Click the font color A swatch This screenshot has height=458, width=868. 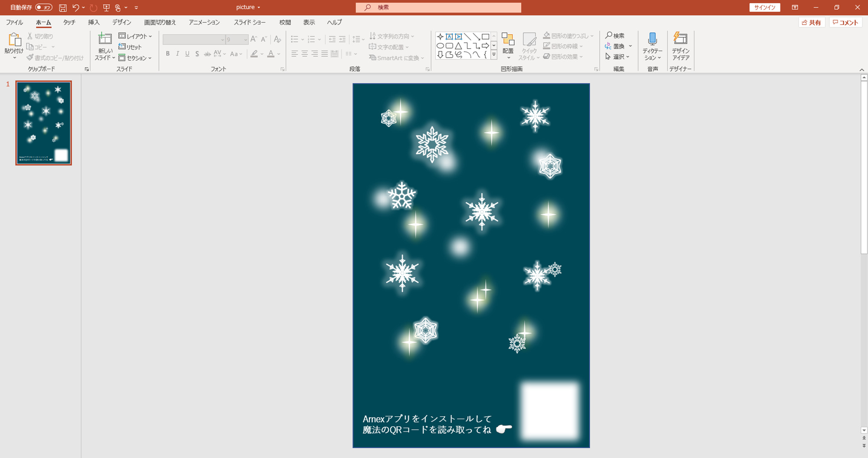(x=271, y=54)
